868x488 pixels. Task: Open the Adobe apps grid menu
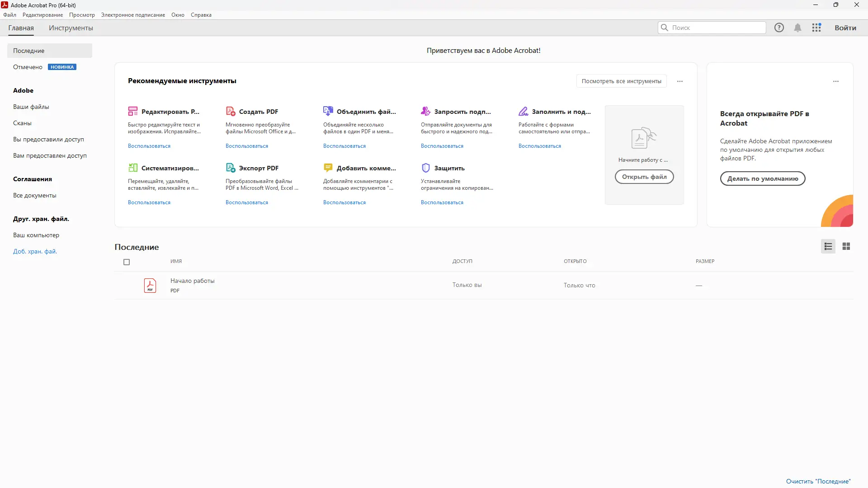(x=816, y=28)
